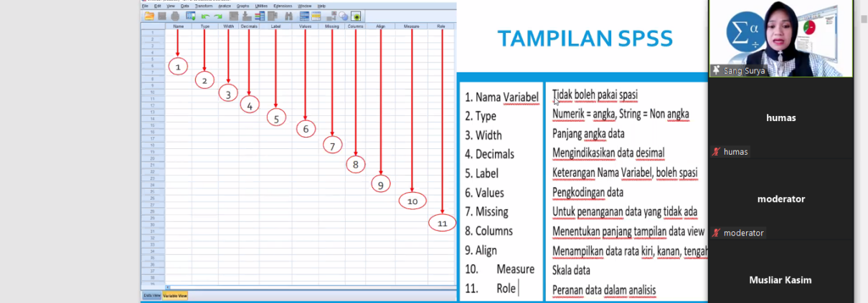Viewport: 868px width, 303px height.
Task: Click muted microphone icon next to humas label
Action: [x=716, y=152]
